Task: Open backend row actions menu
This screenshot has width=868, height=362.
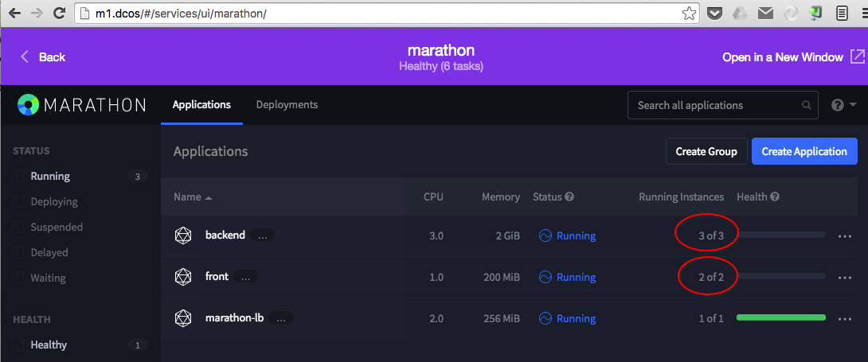Action: click(x=845, y=236)
